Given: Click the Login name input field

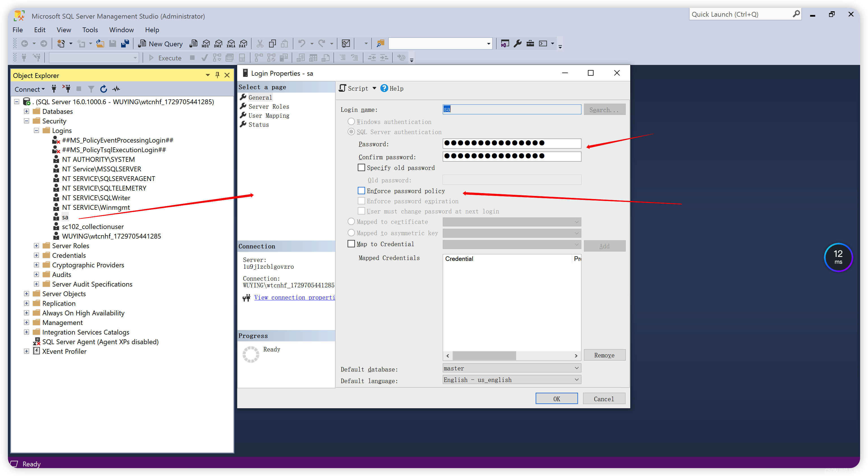Looking at the screenshot, I should 511,110.
